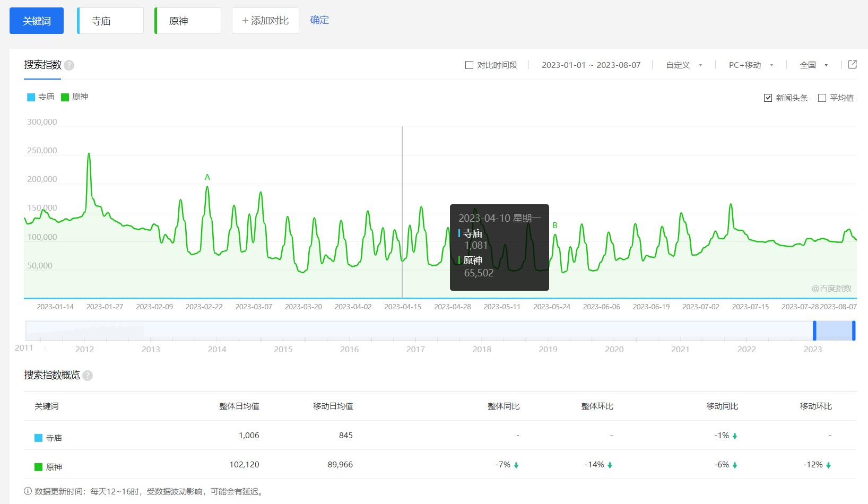Screen dimensions: 868x504
Task: Click the 原神 keyword input box
Action: pos(188,21)
